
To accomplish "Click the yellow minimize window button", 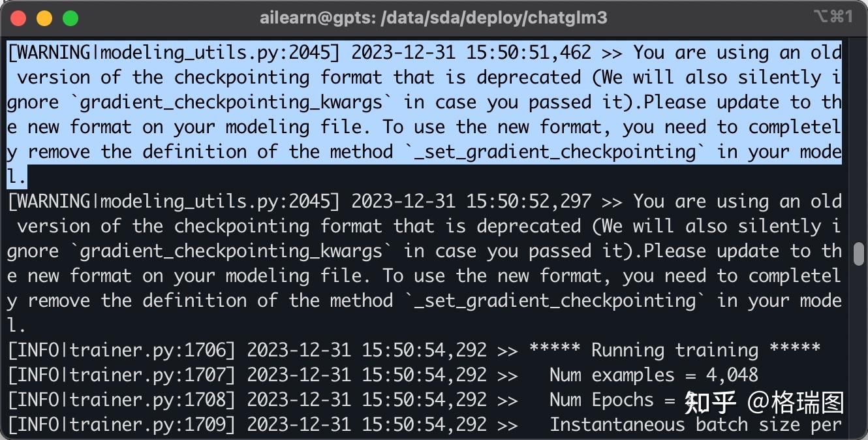I will pyautogui.click(x=44, y=18).
